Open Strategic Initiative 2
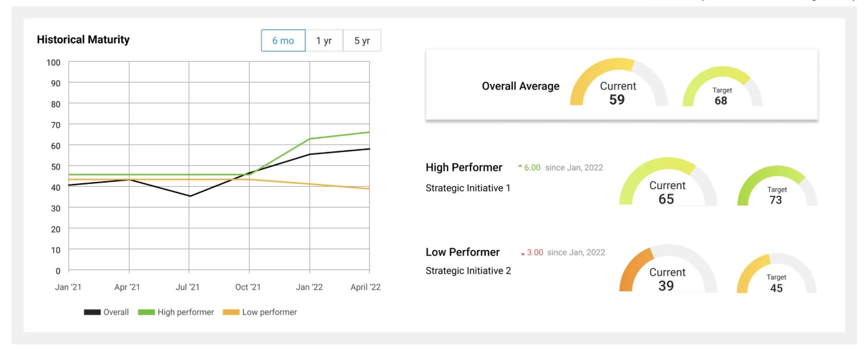 click(x=468, y=271)
